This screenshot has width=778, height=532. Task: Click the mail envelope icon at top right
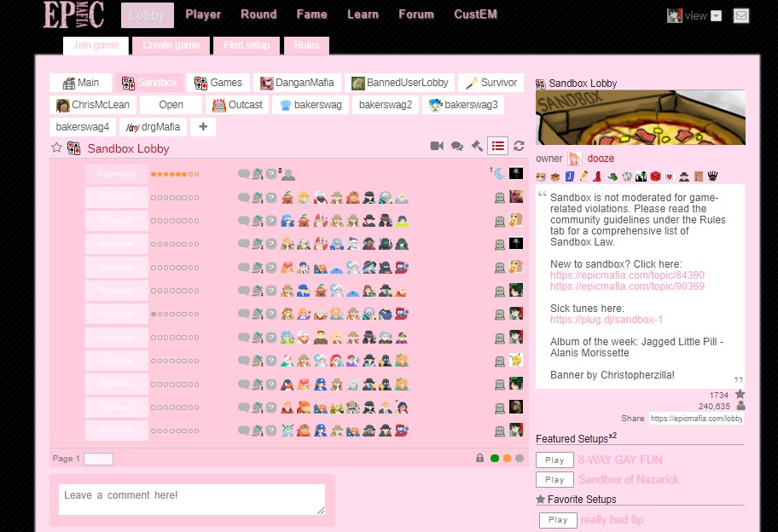click(x=741, y=14)
